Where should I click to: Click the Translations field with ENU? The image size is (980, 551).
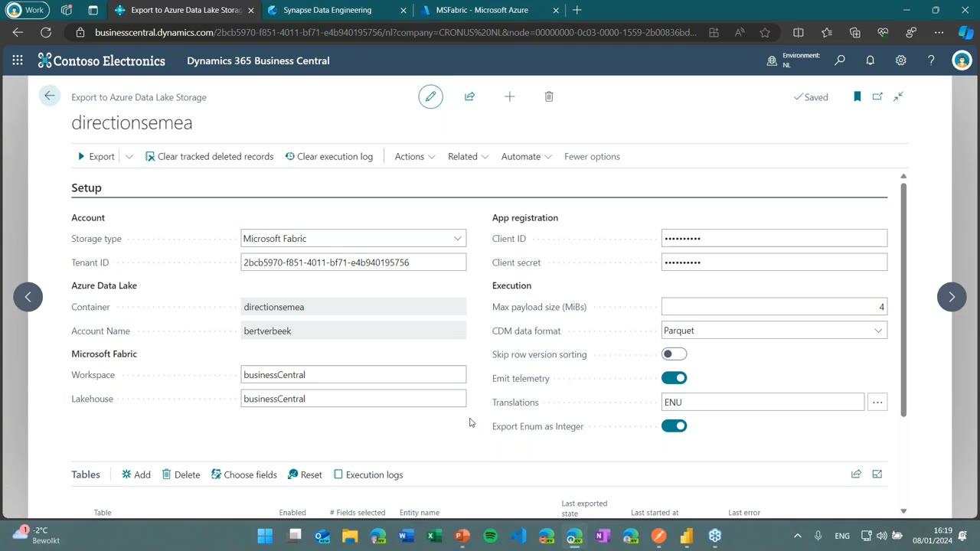click(x=763, y=402)
